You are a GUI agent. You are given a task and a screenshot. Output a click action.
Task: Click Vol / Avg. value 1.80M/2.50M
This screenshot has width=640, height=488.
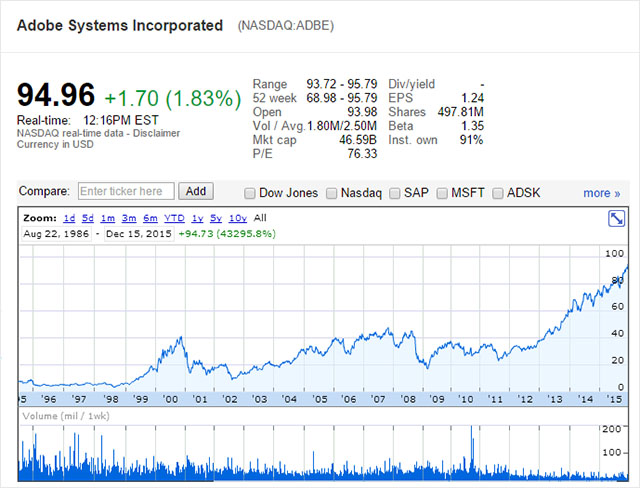point(342,126)
